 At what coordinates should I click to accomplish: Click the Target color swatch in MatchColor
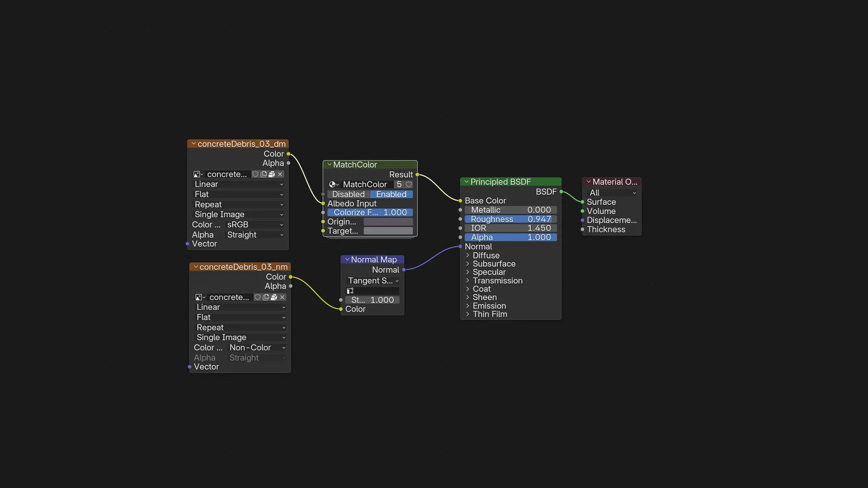click(x=388, y=231)
